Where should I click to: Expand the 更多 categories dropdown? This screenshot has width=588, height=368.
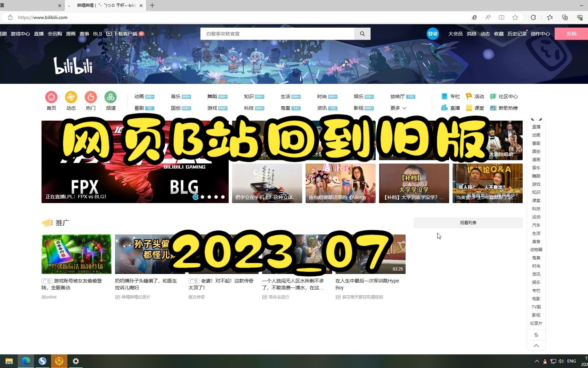click(398, 108)
